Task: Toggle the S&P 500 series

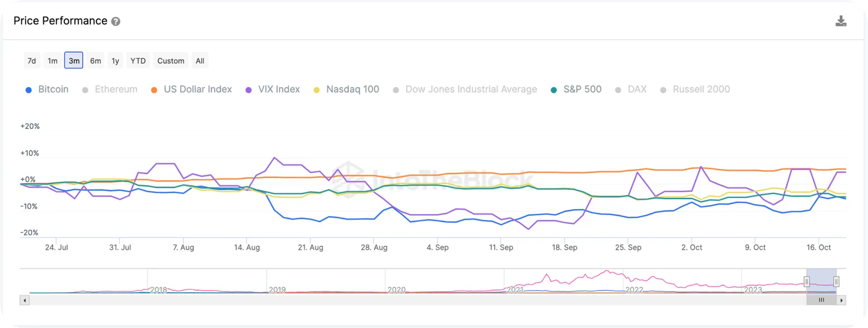Action: [x=576, y=90]
